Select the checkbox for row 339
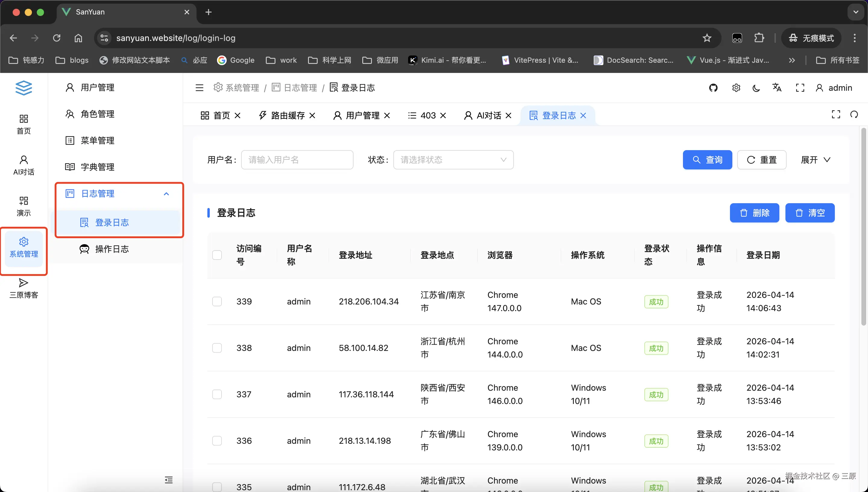Screen dimensions: 868x492 point(217,301)
